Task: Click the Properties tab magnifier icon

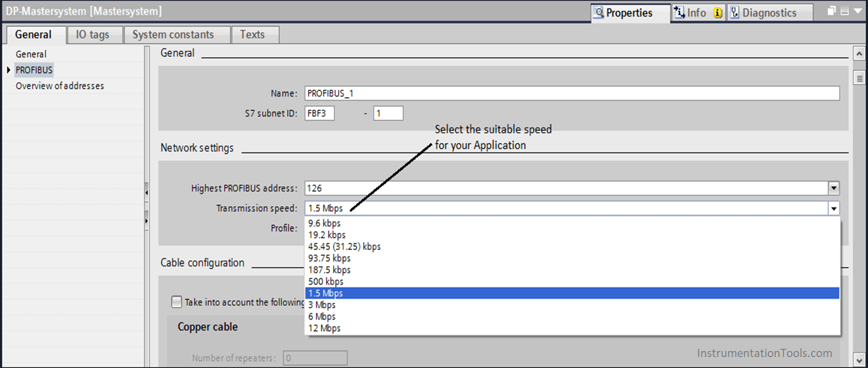Action: [599, 12]
